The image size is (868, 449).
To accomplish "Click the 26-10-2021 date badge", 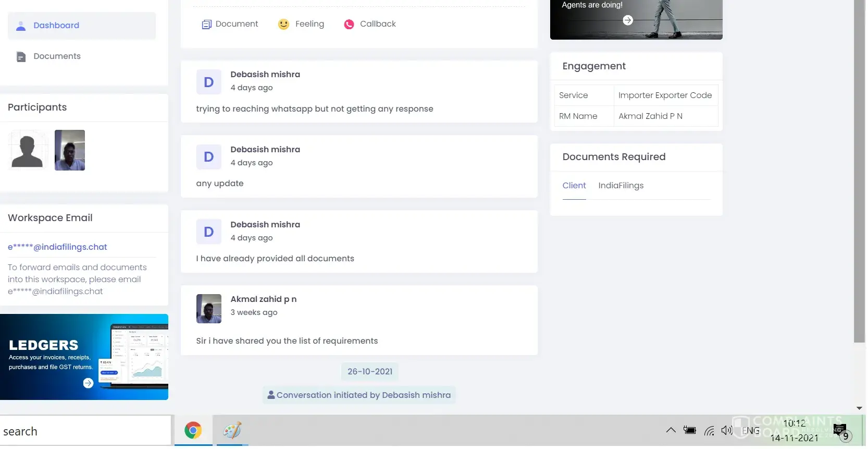I will (x=370, y=372).
